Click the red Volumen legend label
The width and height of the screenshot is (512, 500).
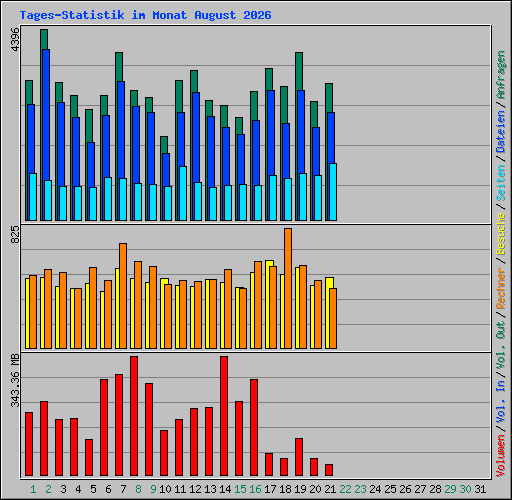500,456
